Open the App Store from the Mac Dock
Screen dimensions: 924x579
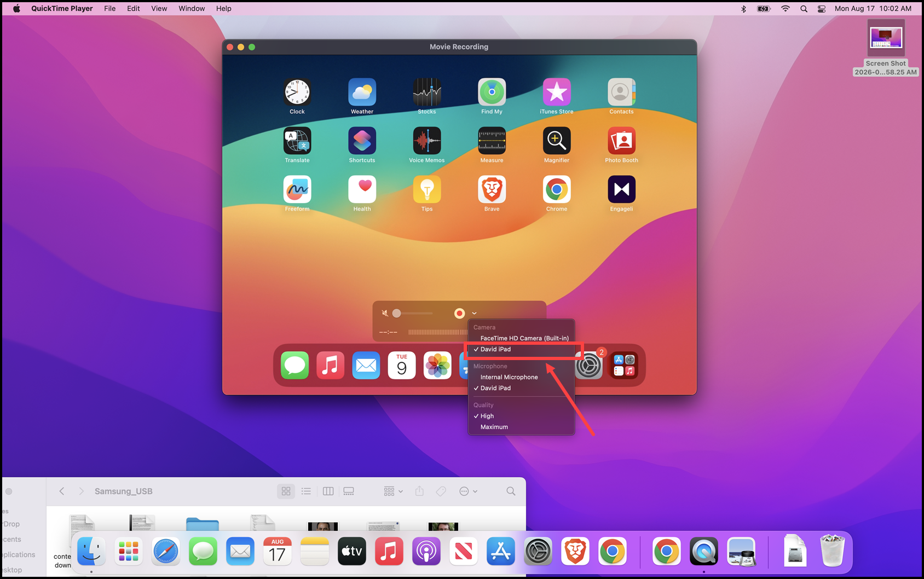tap(501, 551)
